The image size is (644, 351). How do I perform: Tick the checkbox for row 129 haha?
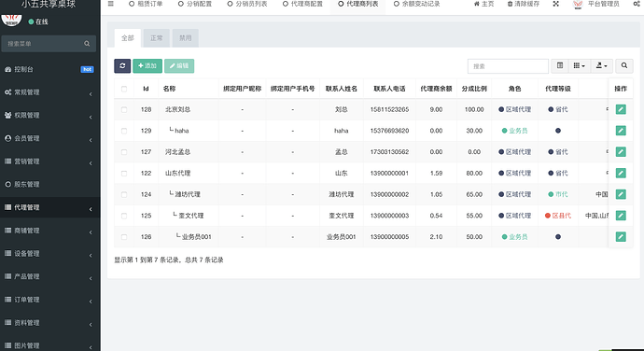click(x=124, y=131)
